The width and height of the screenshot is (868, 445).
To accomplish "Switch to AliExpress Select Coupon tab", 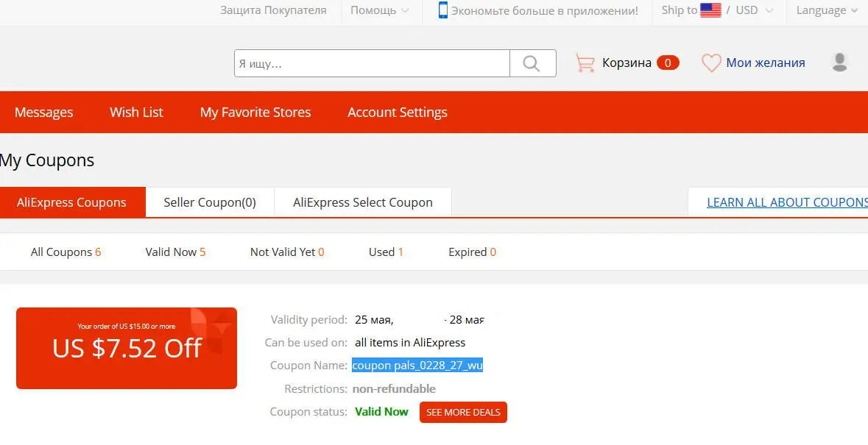I will (x=363, y=202).
